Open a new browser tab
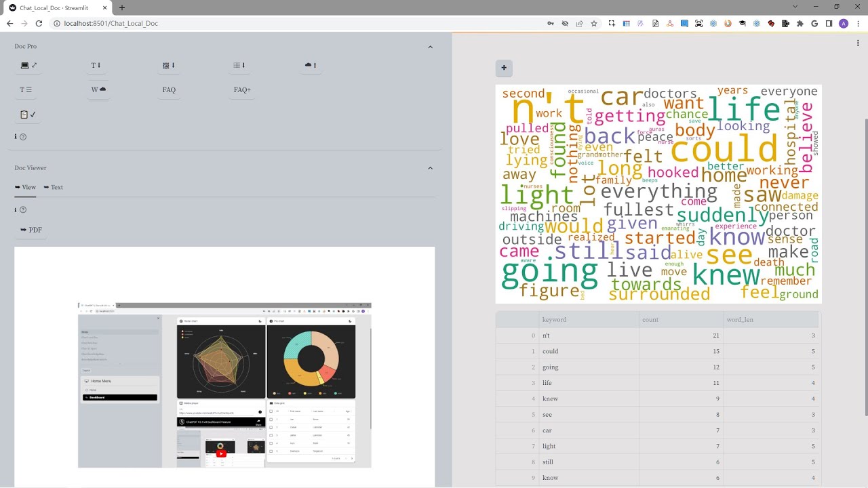868x488 pixels. pyautogui.click(x=122, y=7)
